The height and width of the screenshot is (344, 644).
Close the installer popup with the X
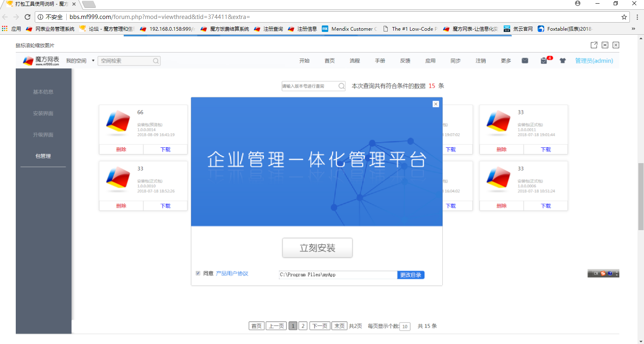coord(435,104)
